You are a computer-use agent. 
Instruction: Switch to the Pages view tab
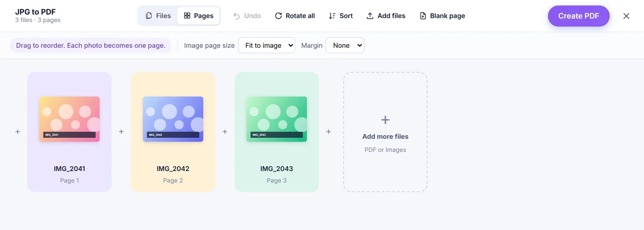(x=198, y=16)
